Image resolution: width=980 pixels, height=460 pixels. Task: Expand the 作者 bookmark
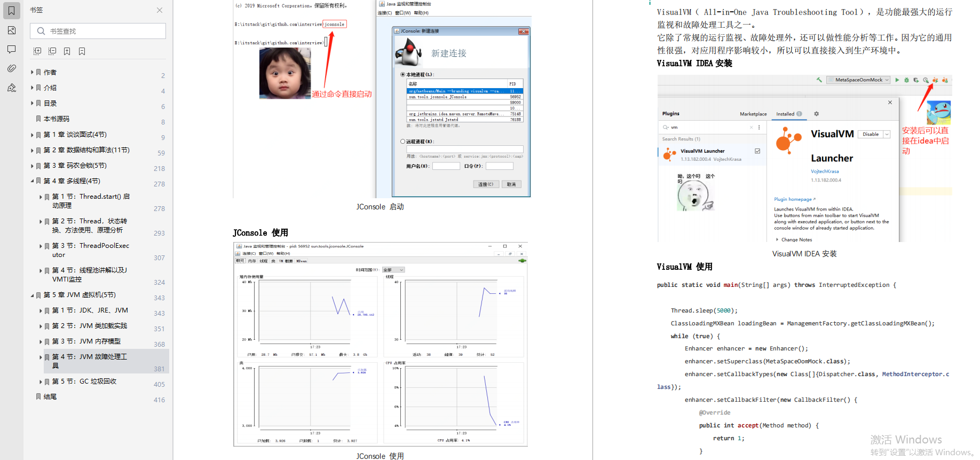pos(32,72)
